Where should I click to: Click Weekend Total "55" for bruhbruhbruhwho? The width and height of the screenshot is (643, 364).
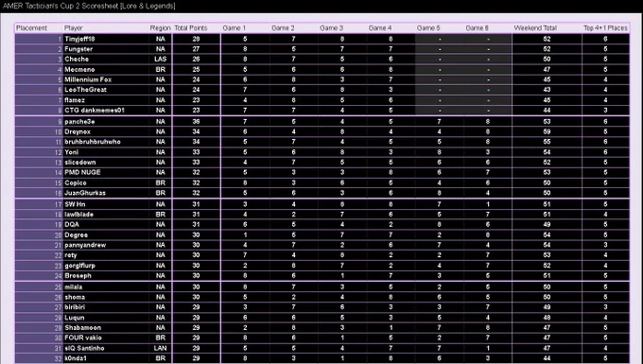[x=547, y=142]
